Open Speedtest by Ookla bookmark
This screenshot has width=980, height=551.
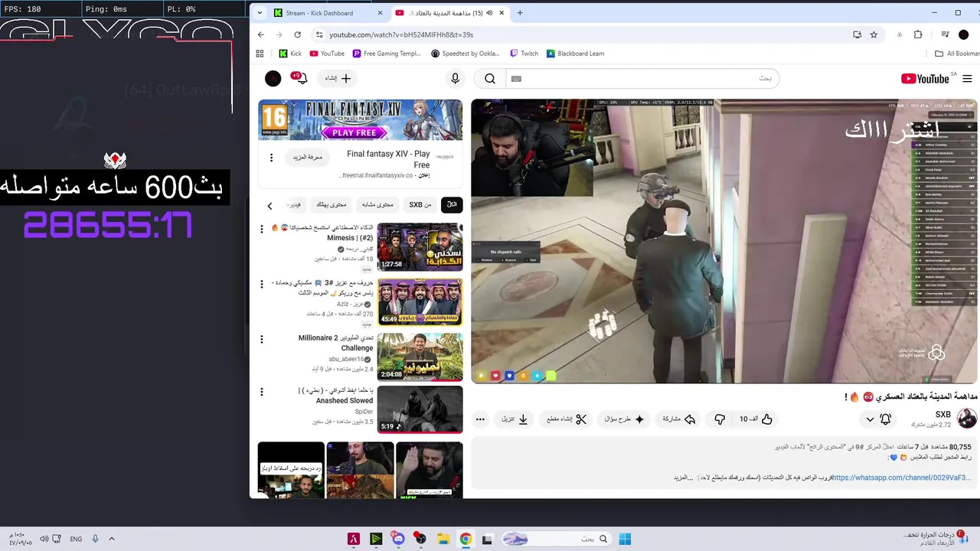coord(465,54)
